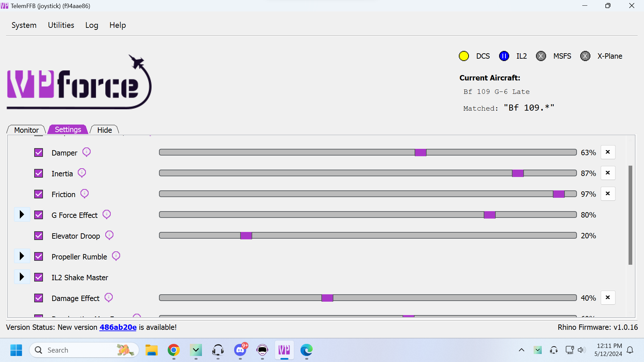This screenshot has height=362, width=644.
Task: Click the Damage Effect slider handle
Action: (x=327, y=298)
